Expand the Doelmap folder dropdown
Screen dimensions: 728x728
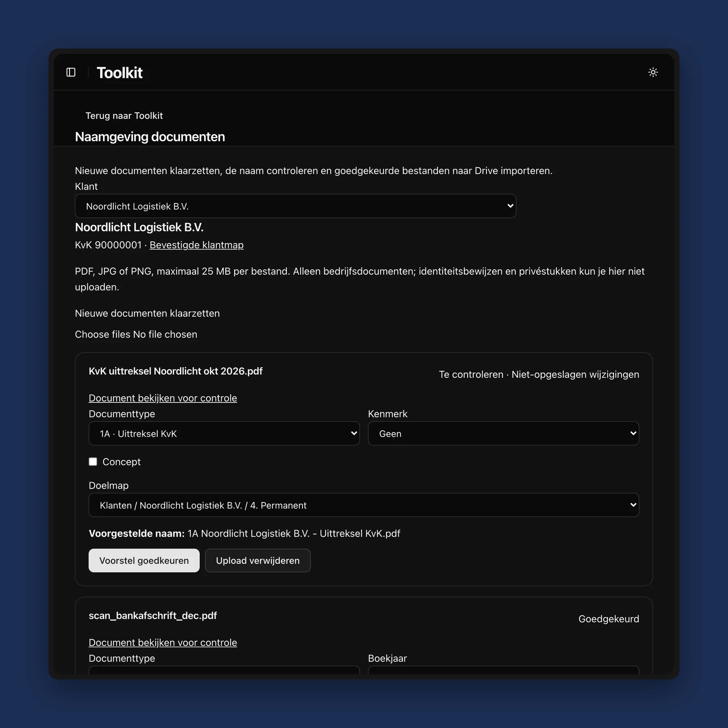364,505
